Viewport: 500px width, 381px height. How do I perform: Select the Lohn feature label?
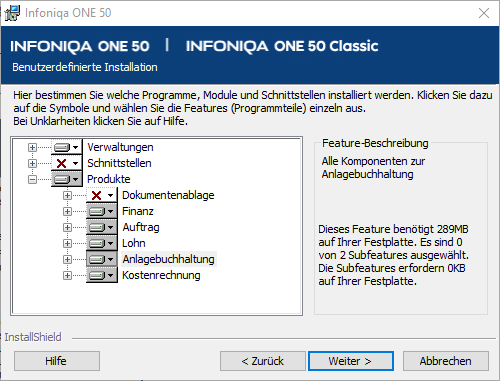(134, 243)
